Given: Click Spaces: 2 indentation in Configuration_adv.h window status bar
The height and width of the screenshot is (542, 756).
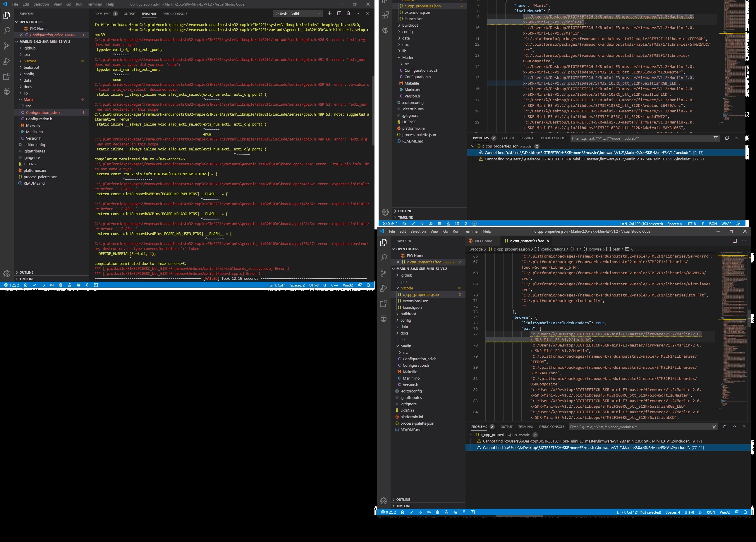Looking at the screenshot, I should pos(297,285).
